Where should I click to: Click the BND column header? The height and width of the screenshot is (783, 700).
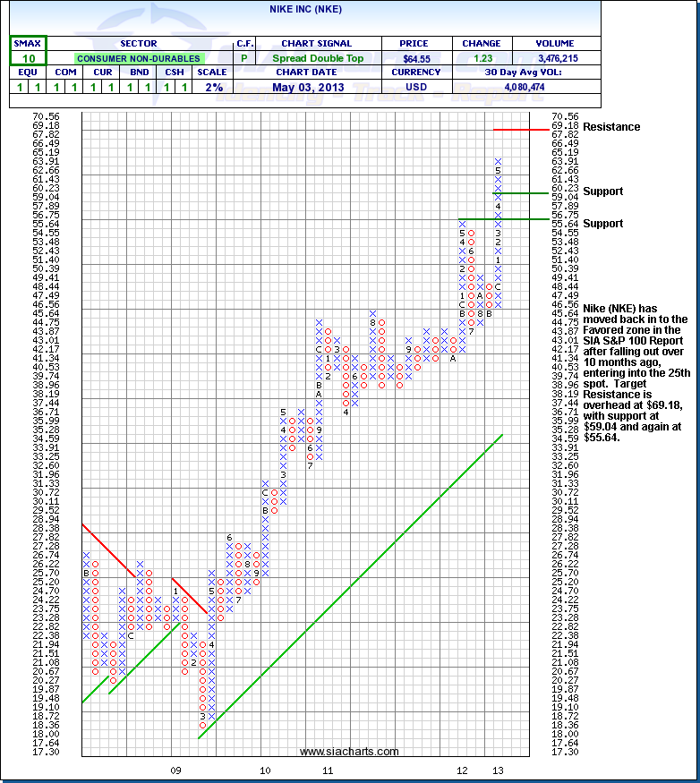click(x=139, y=72)
